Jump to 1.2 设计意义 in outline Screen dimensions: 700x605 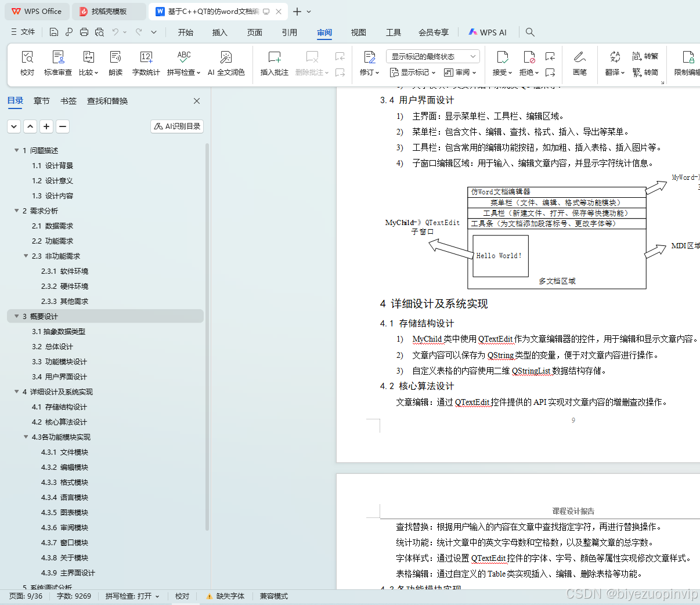tap(52, 180)
